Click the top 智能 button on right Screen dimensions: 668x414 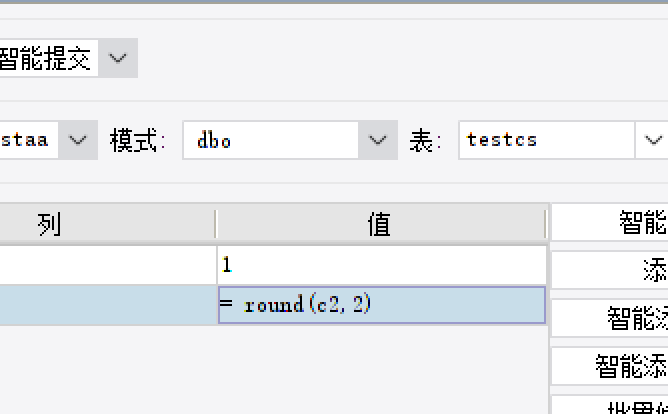610,222
